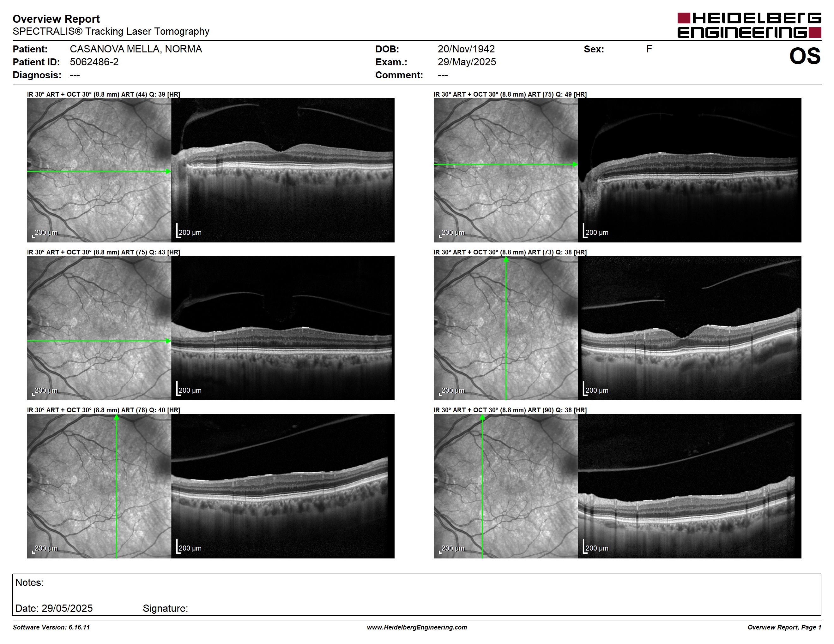The width and height of the screenshot is (834, 644).
Task: Click the scan caption with ART (78) Q: 40
Action: [104, 410]
